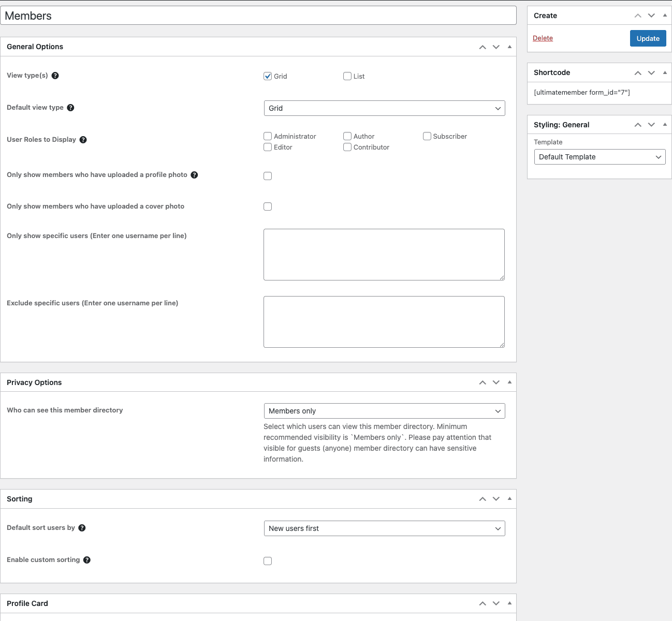This screenshot has height=621, width=672.
Task: Move General Options panel down
Action: click(x=496, y=47)
